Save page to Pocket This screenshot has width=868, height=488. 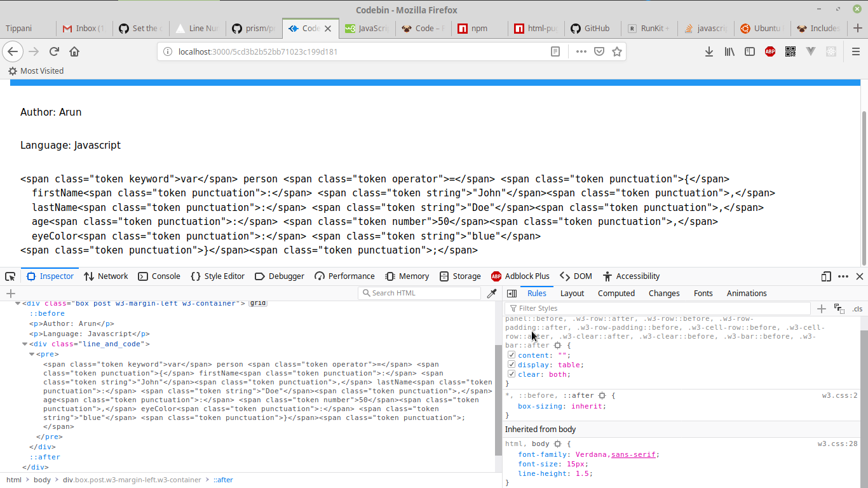599,51
